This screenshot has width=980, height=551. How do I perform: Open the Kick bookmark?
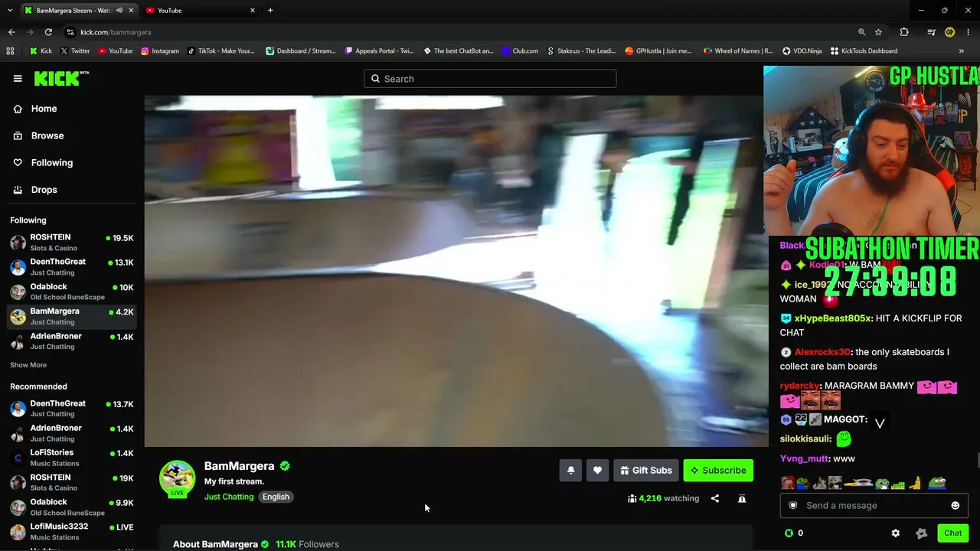[41, 51]
